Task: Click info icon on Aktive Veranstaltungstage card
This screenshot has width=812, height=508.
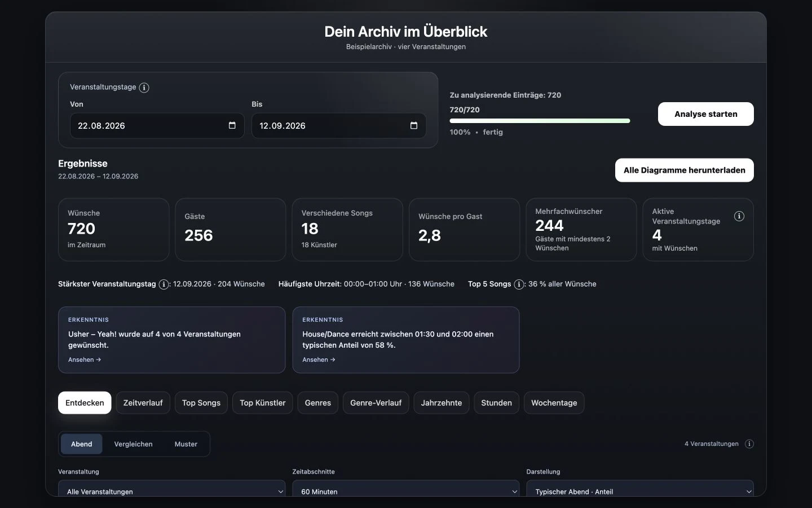Action: click(x=739, y=216)
